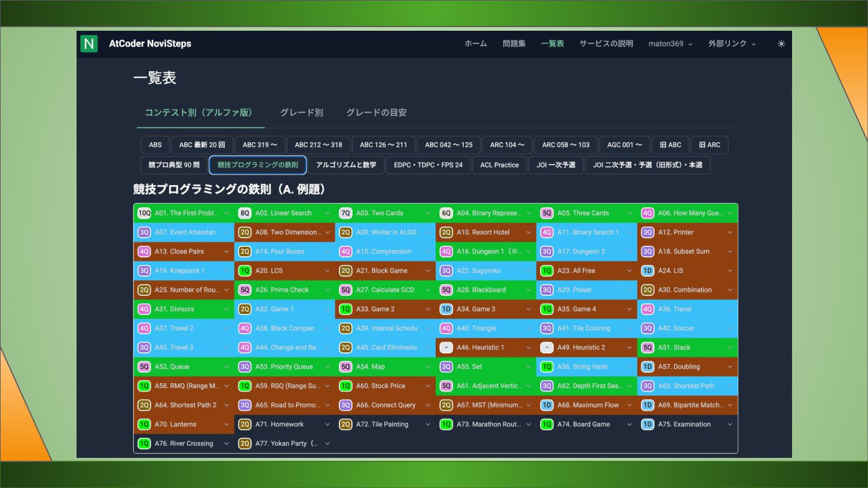This screenshot has height=488, width=868.
Task: Click the AtCoder NoviSteps site title
Action: [x=150, y=43]
